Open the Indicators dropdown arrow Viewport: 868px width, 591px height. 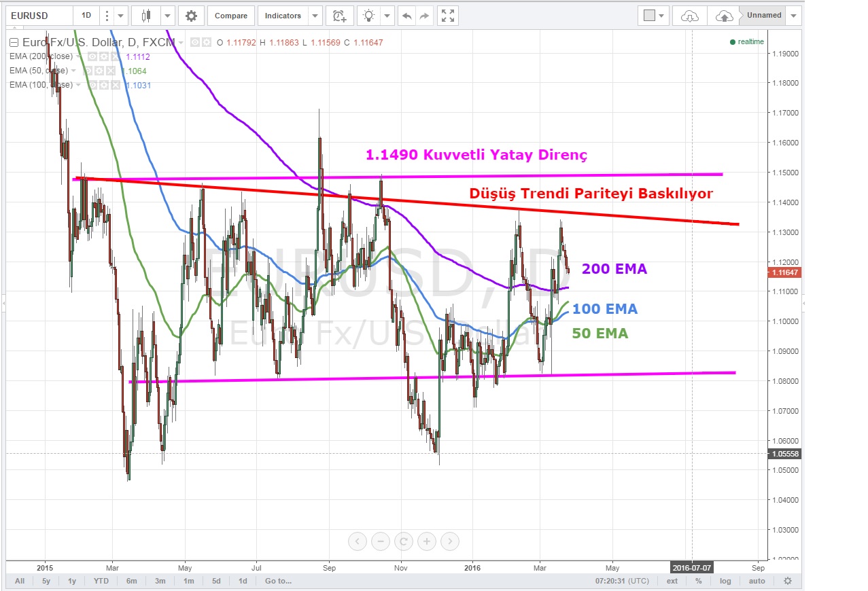point(315,16)
